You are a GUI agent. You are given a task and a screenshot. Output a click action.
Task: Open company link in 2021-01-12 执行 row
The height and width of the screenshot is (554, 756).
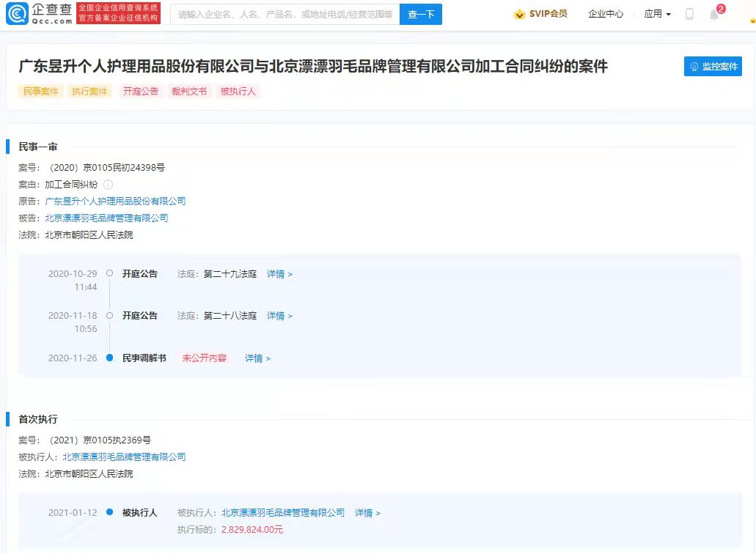283,513
